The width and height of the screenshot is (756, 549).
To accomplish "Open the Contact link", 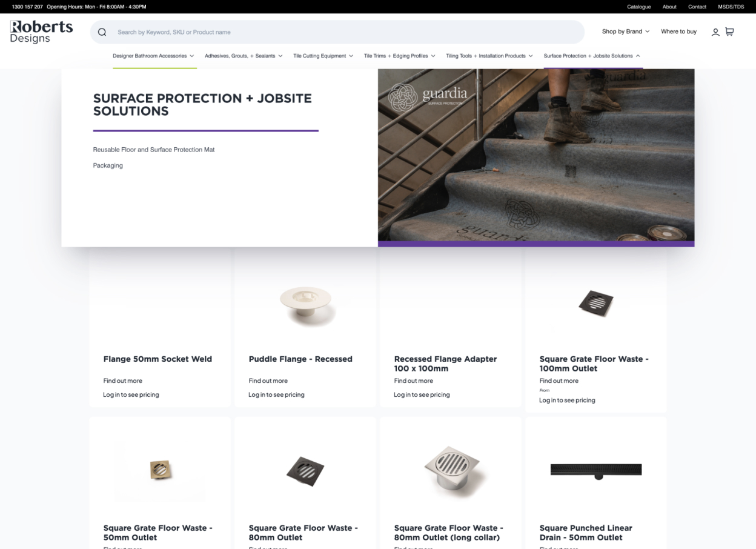I will coord(697,7).
